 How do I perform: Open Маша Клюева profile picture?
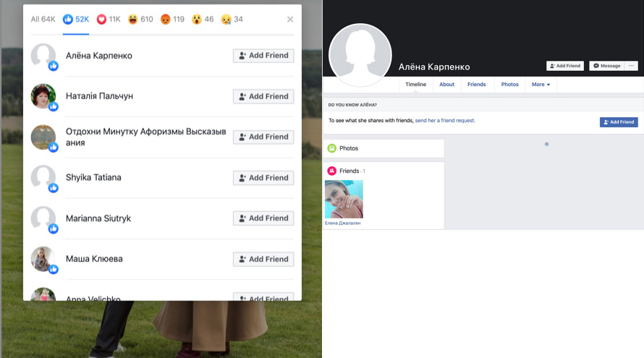pyautogui.click(x=43, y=259)
